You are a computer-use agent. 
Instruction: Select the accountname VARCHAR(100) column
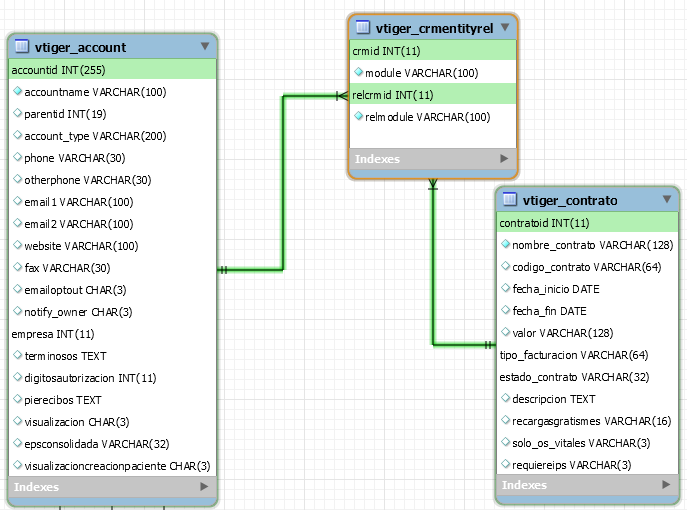[x=112, y=92]
